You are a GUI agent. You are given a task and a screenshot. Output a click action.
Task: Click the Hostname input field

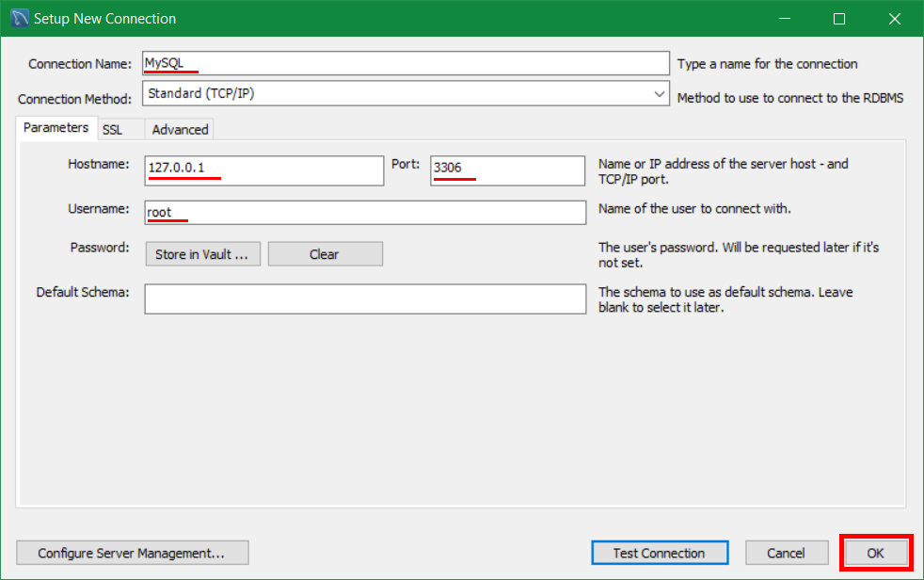(x=264, y=170)
